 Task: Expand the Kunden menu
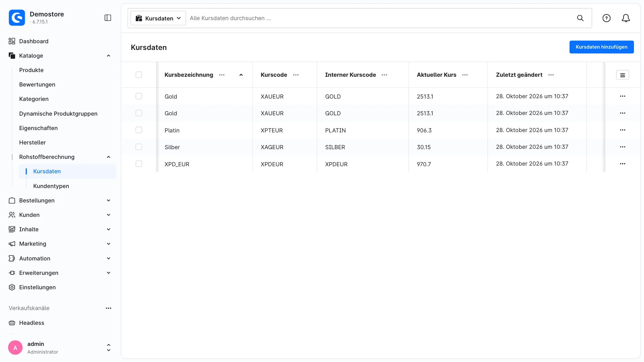coord(108,215)
